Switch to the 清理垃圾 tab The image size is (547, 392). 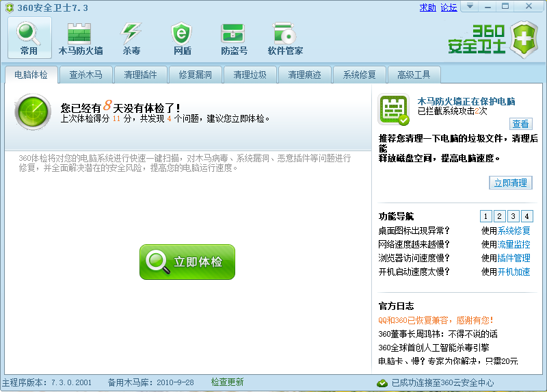[x=250, y=75]
